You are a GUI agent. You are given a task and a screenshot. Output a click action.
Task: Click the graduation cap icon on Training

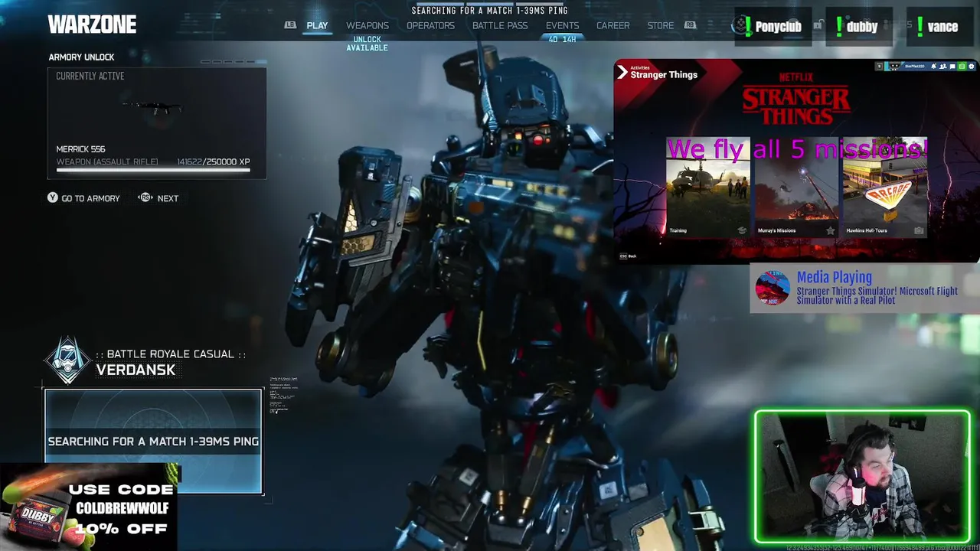741,230
